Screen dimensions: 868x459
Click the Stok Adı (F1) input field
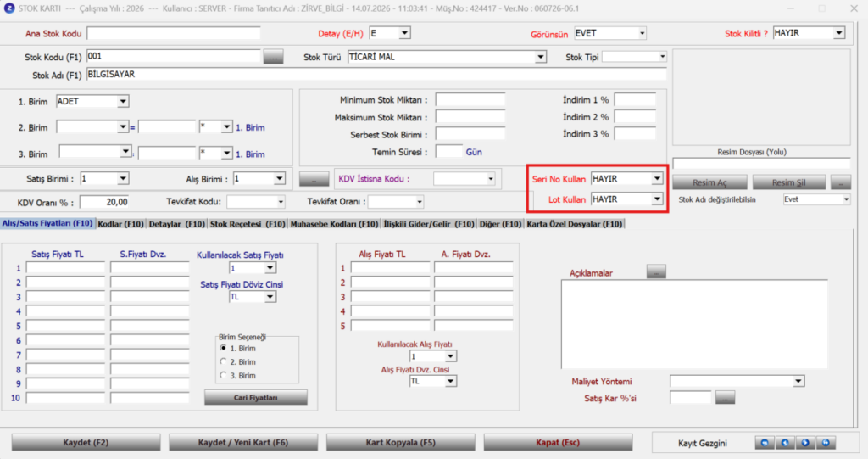point(376,75)
